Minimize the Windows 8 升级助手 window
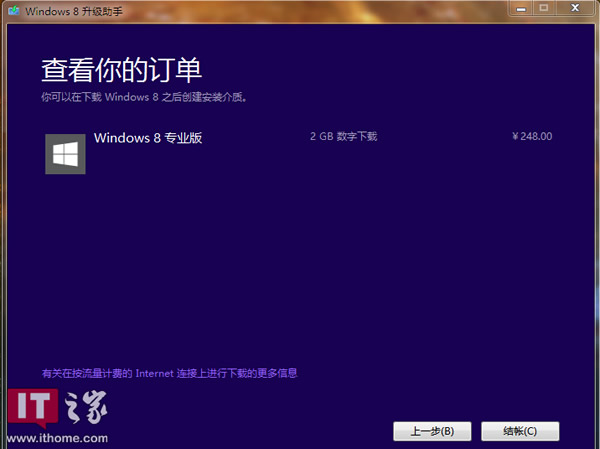 521,8
